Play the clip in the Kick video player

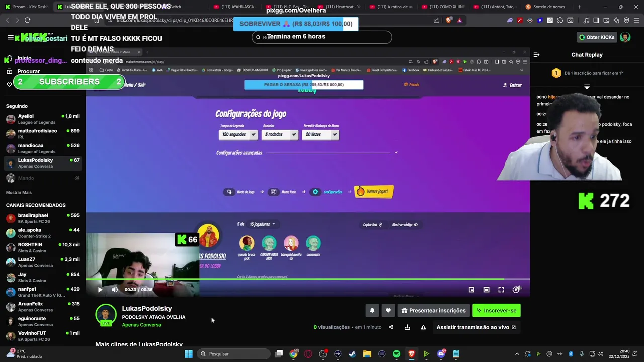[100, 290]
